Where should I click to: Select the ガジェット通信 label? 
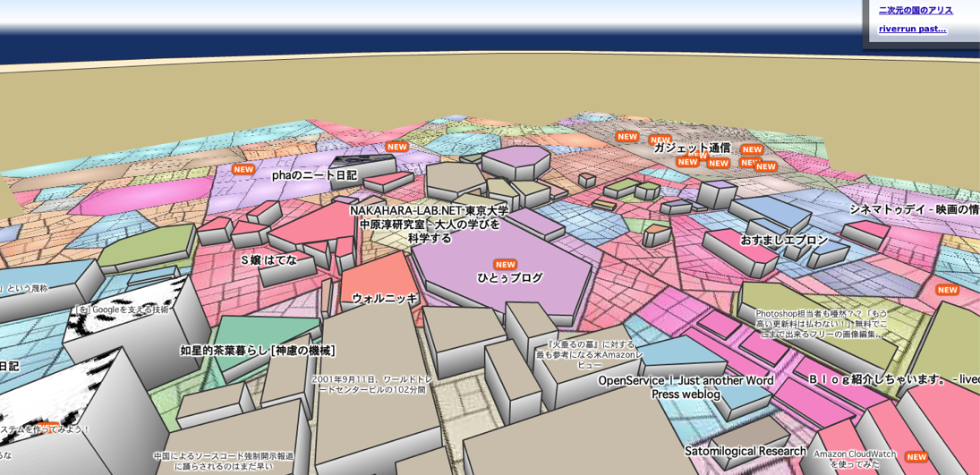[692, 148]
